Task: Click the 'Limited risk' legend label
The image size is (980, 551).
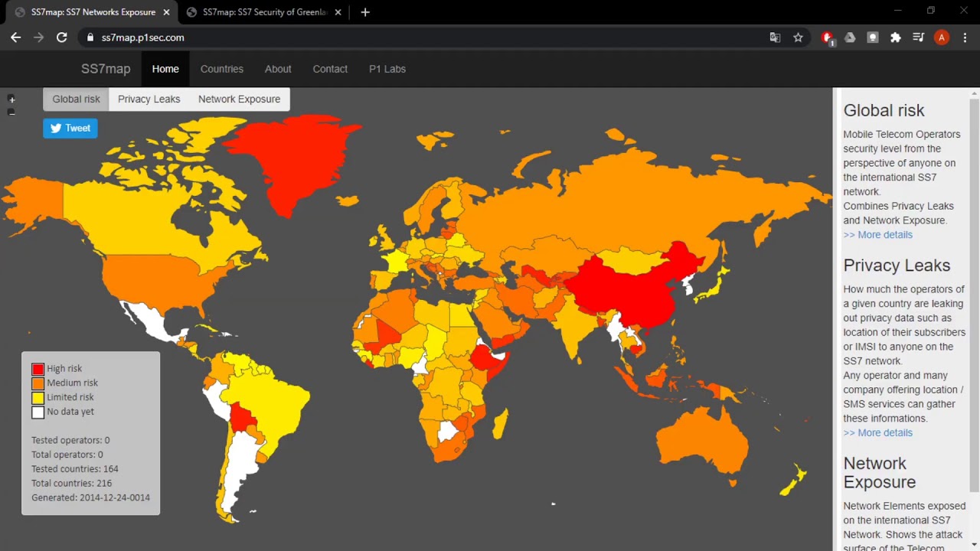Action: coord(70,398)
